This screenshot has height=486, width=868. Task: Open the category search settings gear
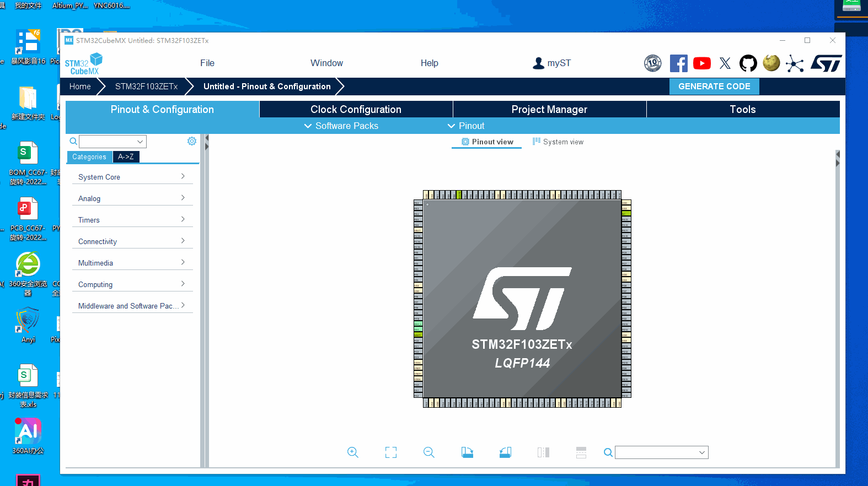[x=192, y=141]
